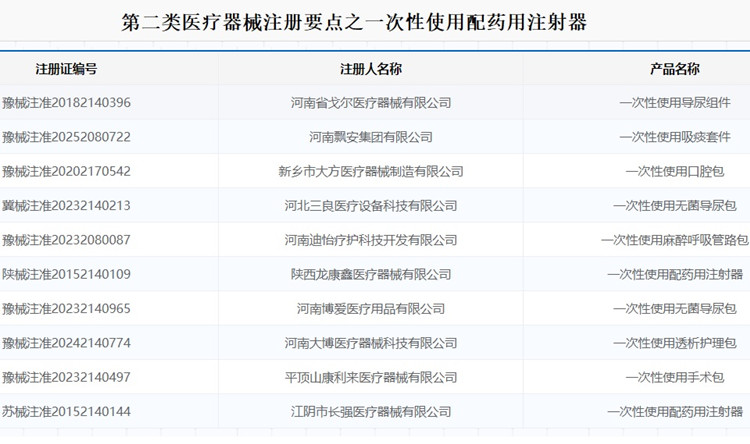Click registrant 河北三良医疗设备科技有限公司
750x444 pixels.
pos(371,206)
